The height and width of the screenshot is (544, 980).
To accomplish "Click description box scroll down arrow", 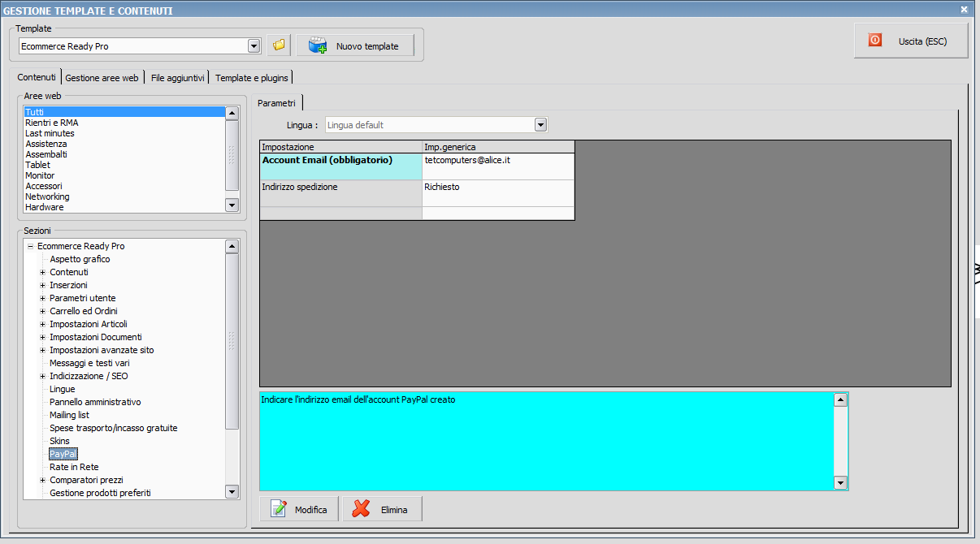I will [841, 483].
